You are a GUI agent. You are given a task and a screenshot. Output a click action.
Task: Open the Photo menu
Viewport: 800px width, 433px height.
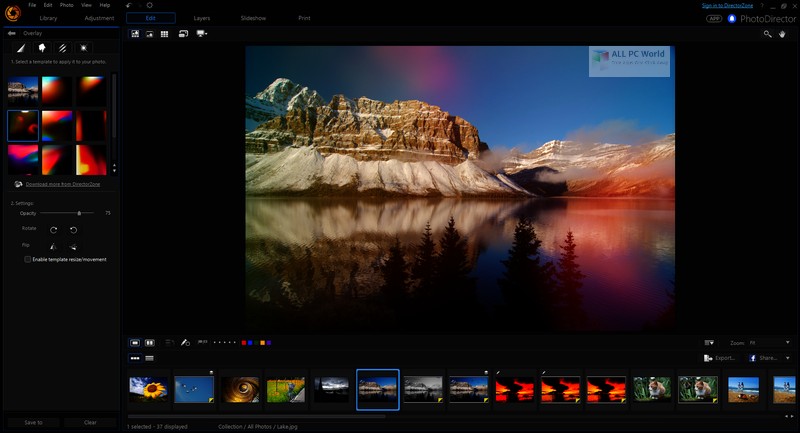pyautogui.click(x=65, y=5)
